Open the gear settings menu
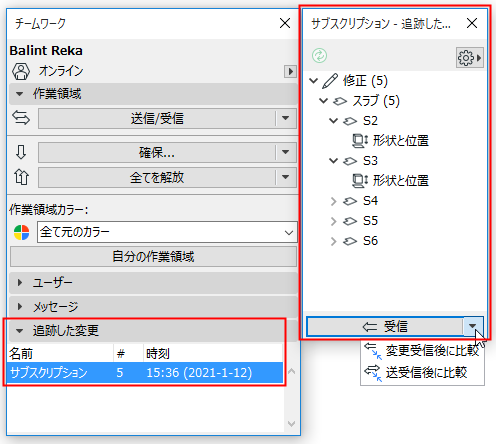The width and height of the screenshot is (496, 444). [x=470, y=58]
